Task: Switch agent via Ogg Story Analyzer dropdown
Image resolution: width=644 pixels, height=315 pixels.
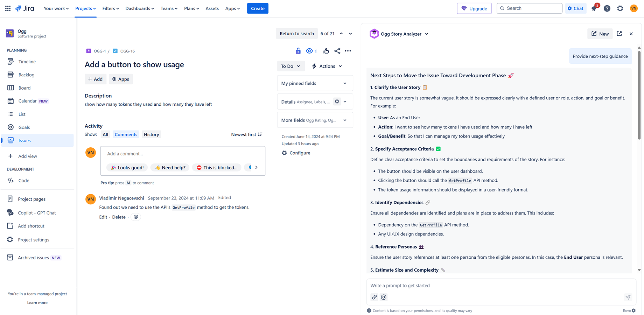Action: coord(405,34)
